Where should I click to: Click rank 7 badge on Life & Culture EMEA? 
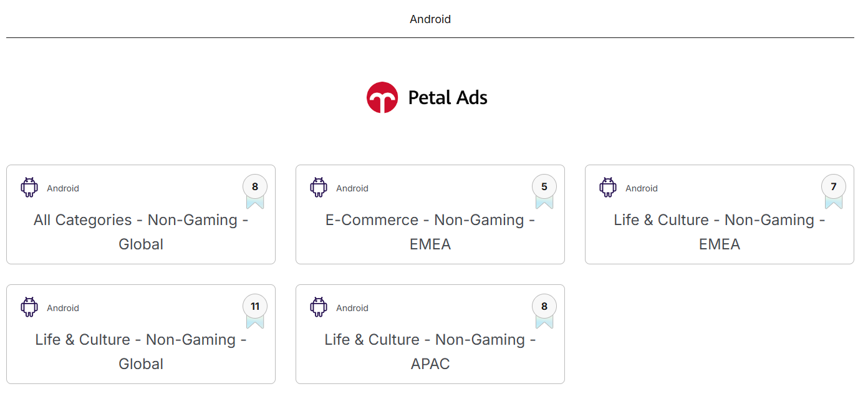click(834, 187)
